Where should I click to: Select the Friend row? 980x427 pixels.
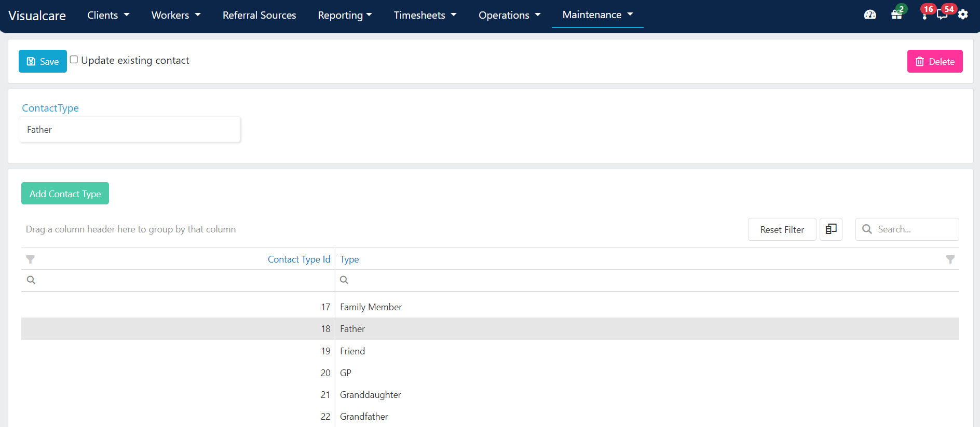(x=490, y=351)
